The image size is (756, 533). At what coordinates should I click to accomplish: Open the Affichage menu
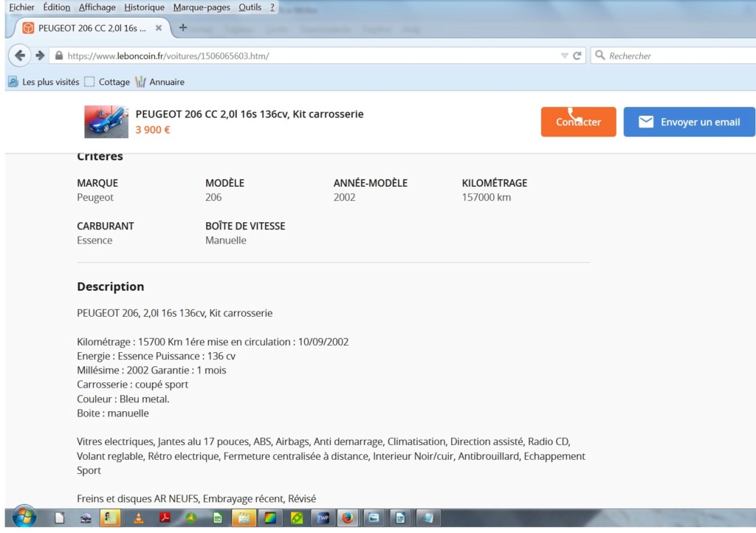[97, 7]
